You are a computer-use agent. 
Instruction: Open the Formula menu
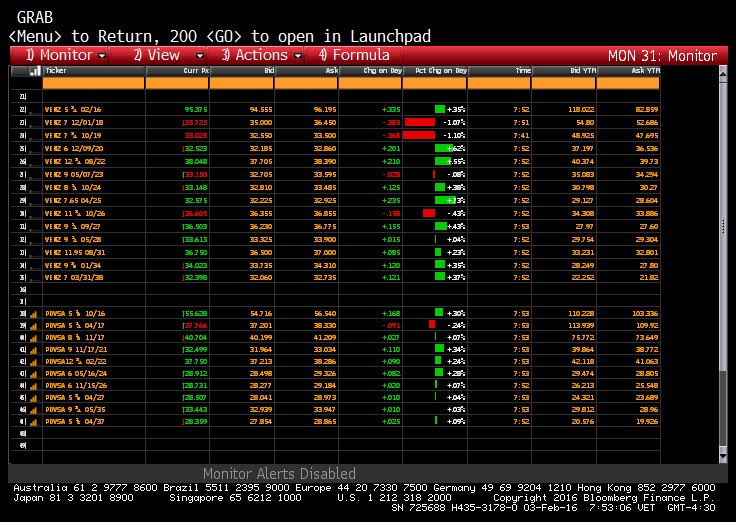point(354,55)
